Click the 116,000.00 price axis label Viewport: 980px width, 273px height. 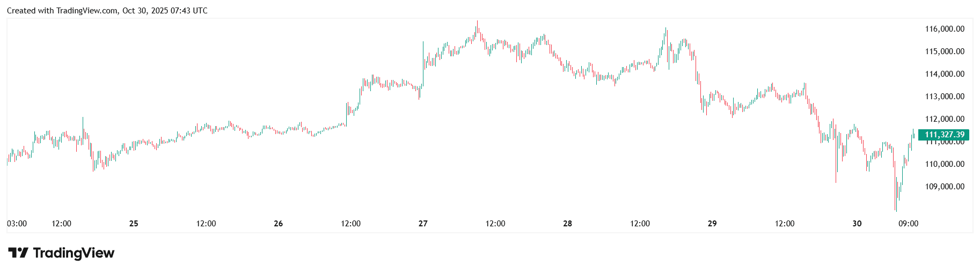point(945,29)
